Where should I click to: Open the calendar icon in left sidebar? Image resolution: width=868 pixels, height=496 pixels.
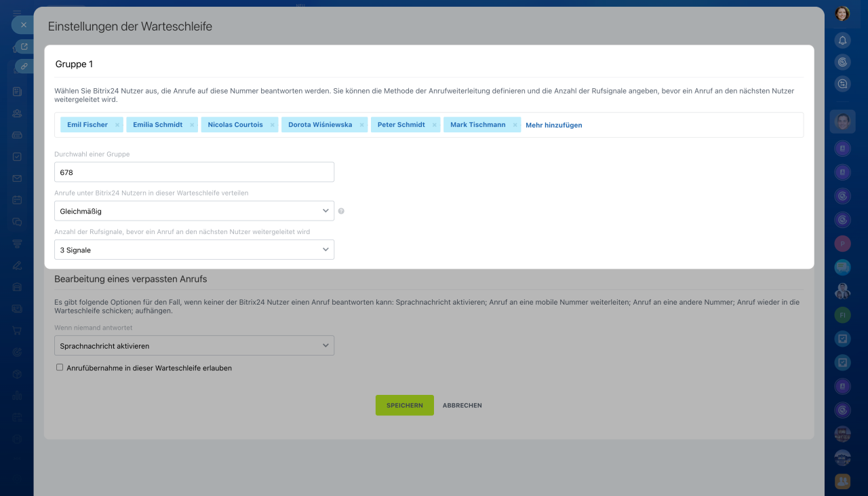pos(17,200)
